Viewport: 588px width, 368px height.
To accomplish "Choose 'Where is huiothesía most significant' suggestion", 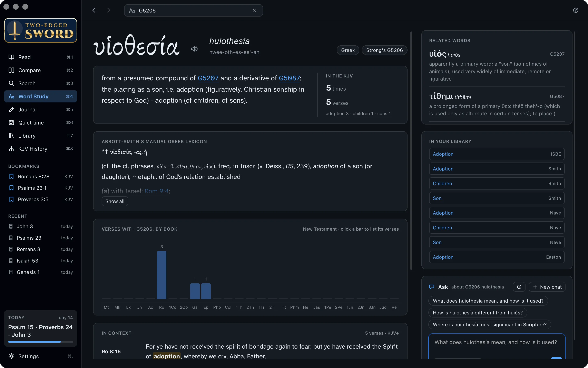I will click(x=490, y=324).
